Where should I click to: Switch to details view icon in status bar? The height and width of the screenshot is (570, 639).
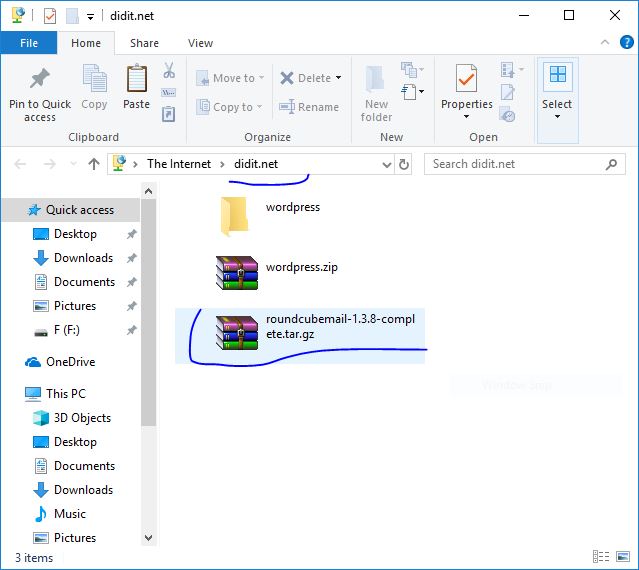pos(601,556)
